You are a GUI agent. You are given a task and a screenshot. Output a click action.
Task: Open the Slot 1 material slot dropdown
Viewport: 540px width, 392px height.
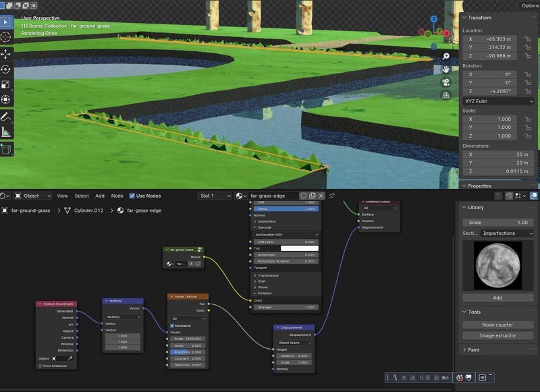(x=215, y=196)
